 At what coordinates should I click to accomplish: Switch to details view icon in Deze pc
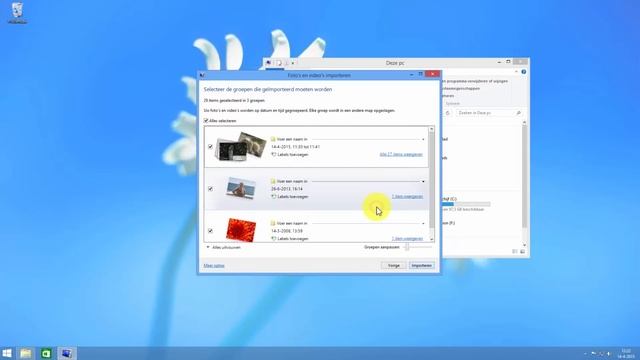coord(515,251)
